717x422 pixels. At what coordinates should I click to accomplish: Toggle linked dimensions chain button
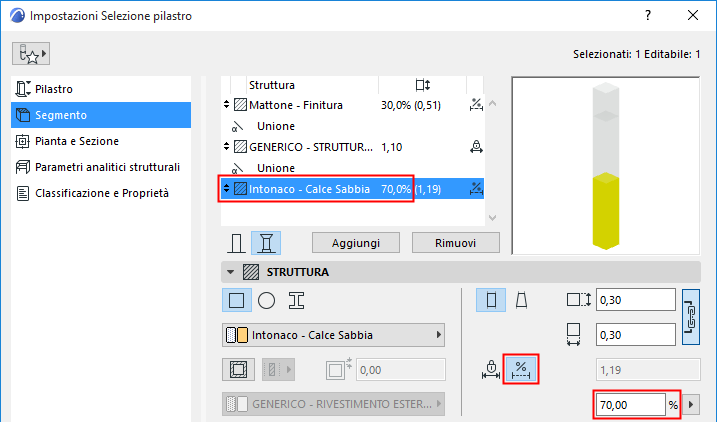click(690, 318)
